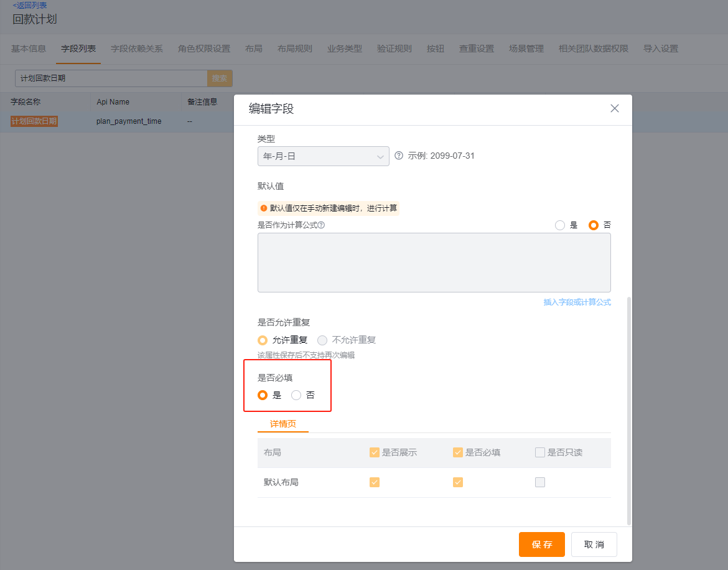Open the 年-月-日 type dropdown

323,156
